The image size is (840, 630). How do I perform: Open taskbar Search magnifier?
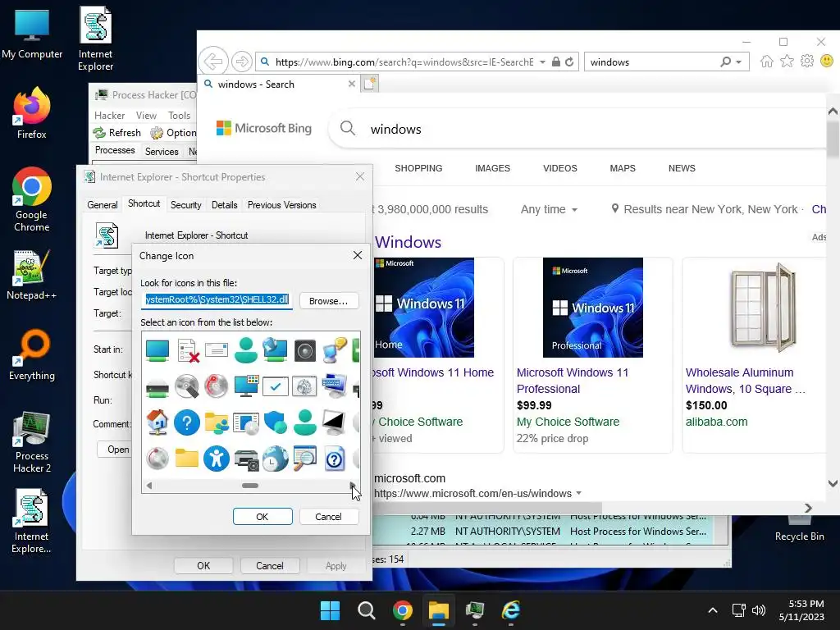tap(367, 610)
